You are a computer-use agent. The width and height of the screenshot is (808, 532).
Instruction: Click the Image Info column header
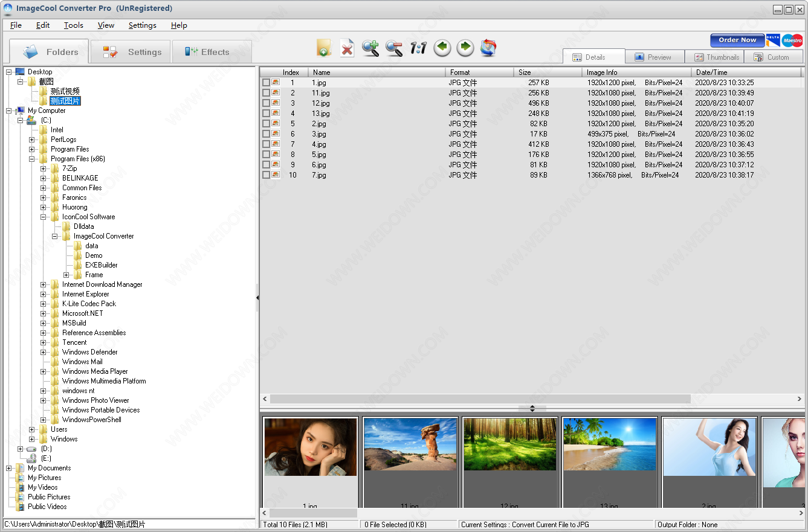[637, 72]
